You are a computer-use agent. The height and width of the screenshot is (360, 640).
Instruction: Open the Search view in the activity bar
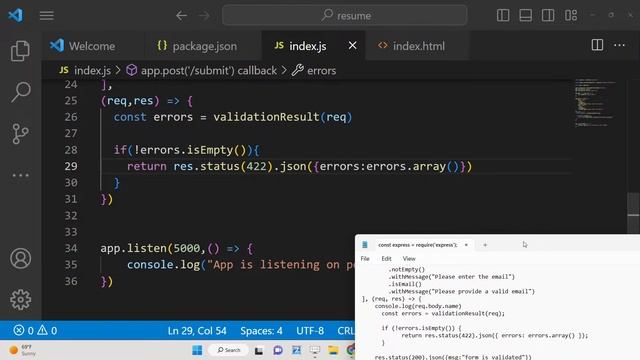20,92
